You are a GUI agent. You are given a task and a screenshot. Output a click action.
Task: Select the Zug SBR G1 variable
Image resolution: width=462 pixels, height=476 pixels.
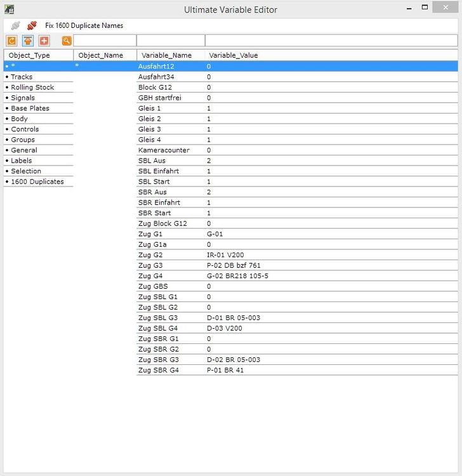tap(159, 339)
